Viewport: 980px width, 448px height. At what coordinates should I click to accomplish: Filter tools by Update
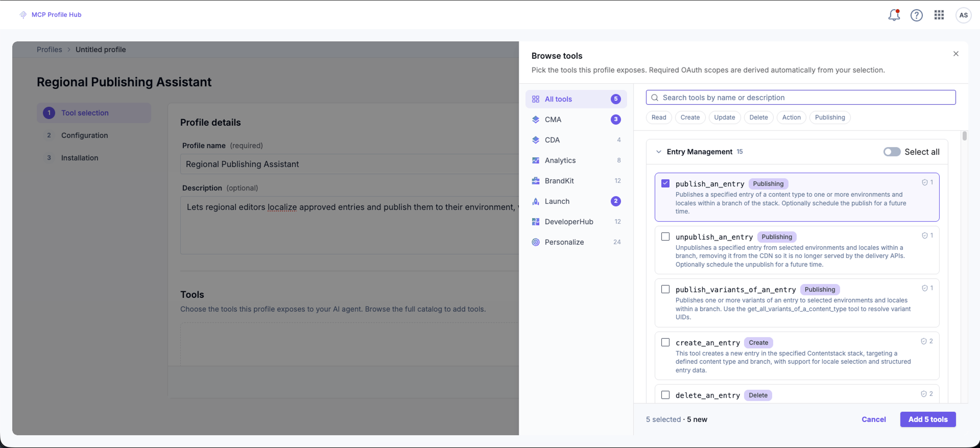tap(724, 117)
